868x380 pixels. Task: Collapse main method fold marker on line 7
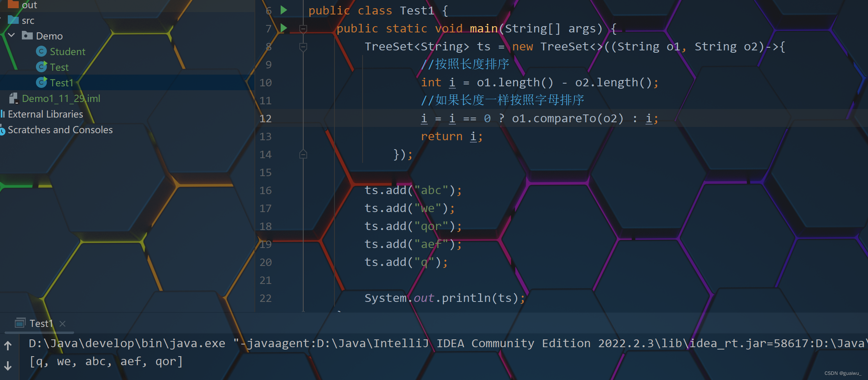click(303, 29)
